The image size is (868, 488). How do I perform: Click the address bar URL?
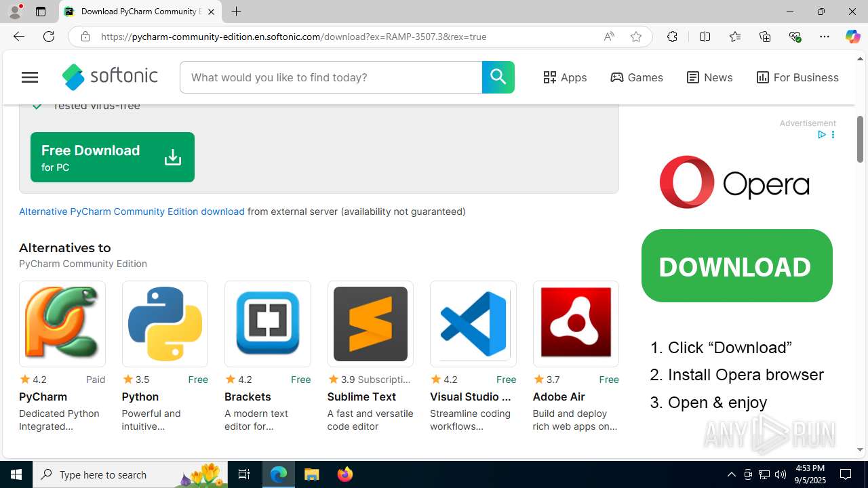pyautogui.click(x=294, y=37)
